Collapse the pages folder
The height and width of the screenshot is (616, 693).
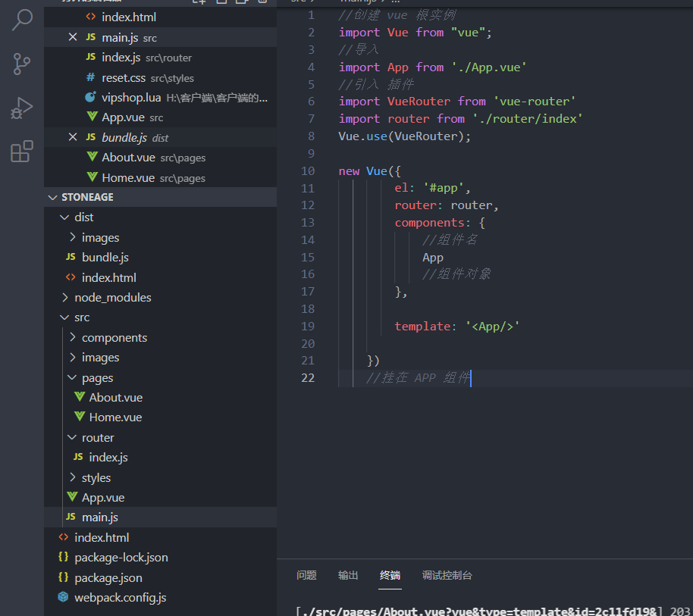[161, 378]
